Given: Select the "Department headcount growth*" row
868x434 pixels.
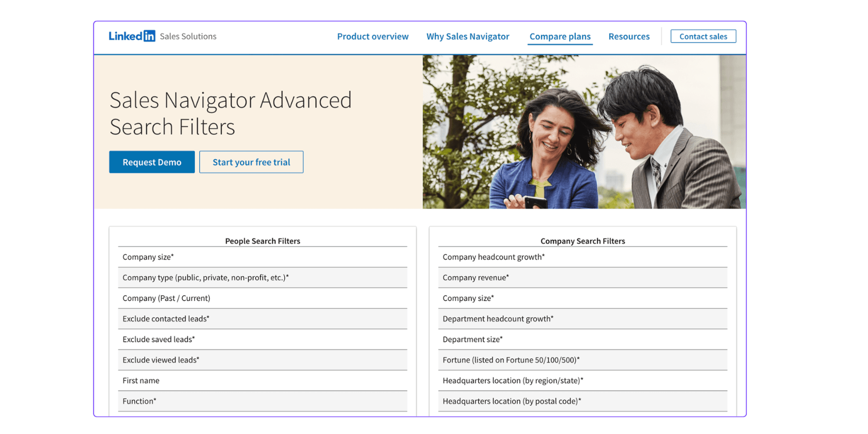Looking at the screenshot, I should pos(582,319).
